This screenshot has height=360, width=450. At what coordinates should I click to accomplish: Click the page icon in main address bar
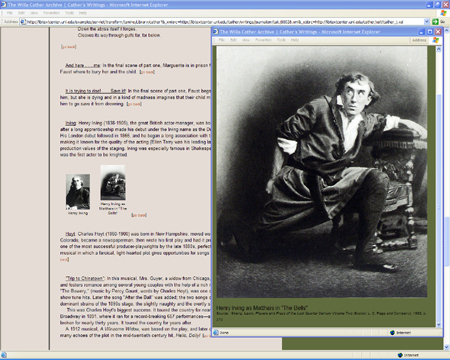23,22
